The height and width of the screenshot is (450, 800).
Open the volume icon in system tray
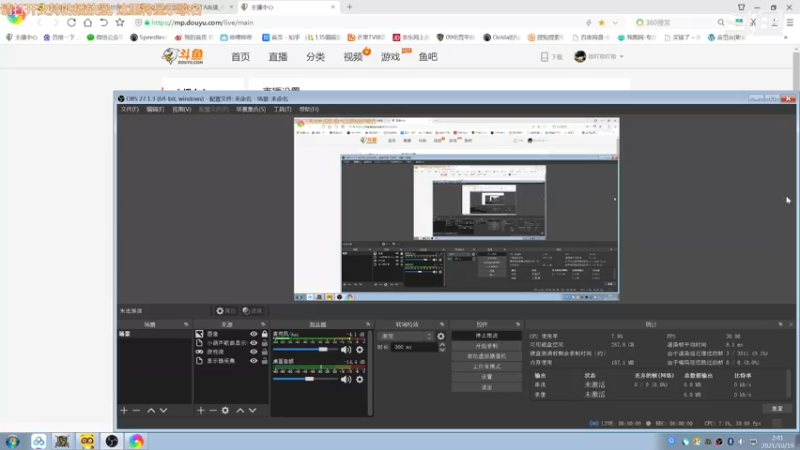(x=741, y=441)
